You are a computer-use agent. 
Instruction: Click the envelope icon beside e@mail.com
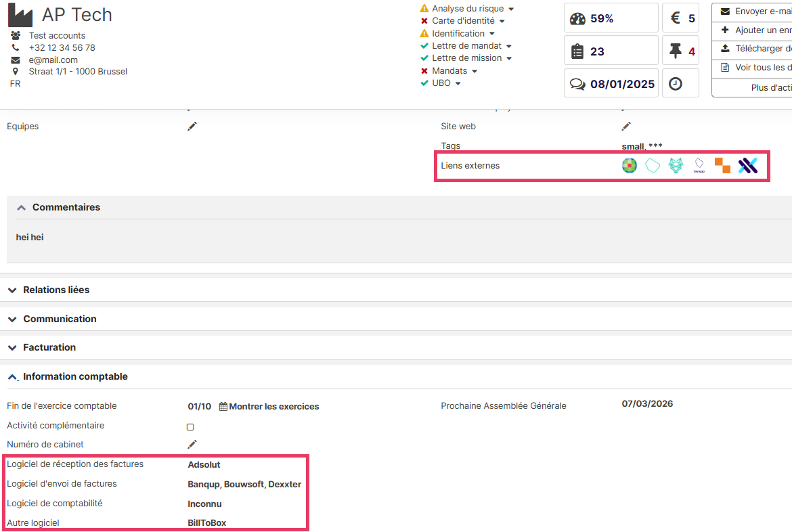tap(16, 60)
